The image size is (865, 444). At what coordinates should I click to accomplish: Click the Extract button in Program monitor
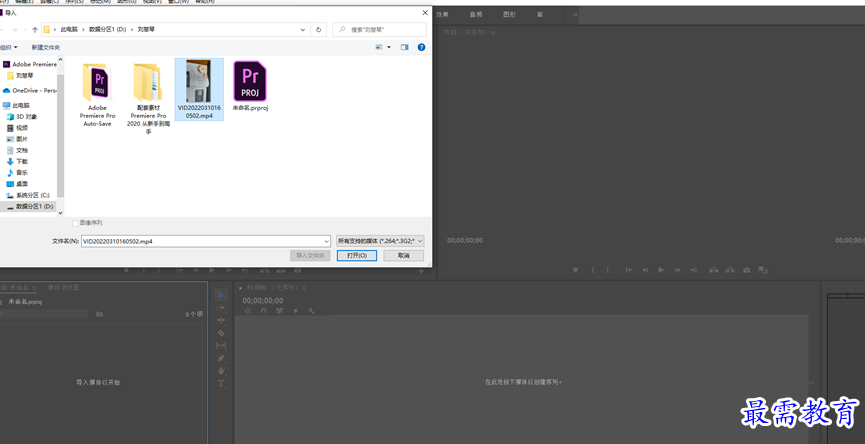pos(730,270)
